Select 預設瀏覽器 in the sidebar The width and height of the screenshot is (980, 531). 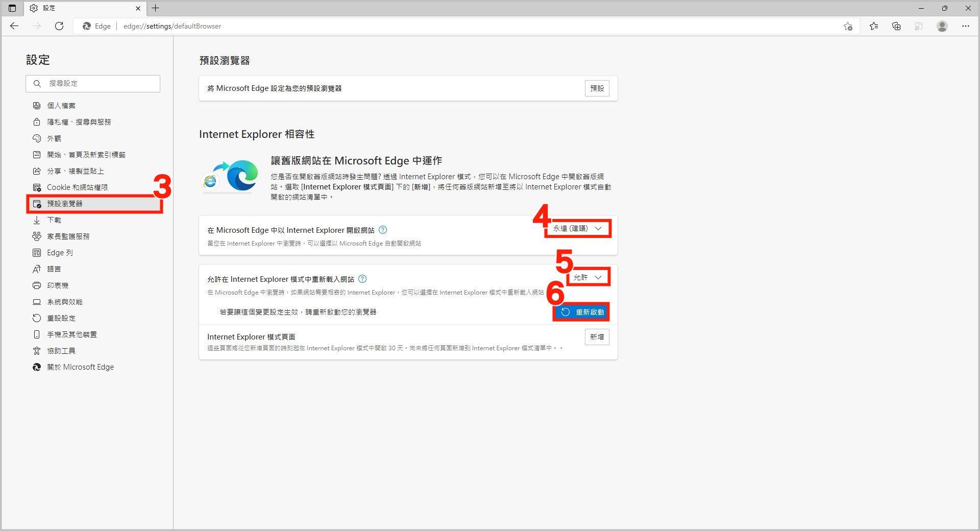tap(94, 204)
